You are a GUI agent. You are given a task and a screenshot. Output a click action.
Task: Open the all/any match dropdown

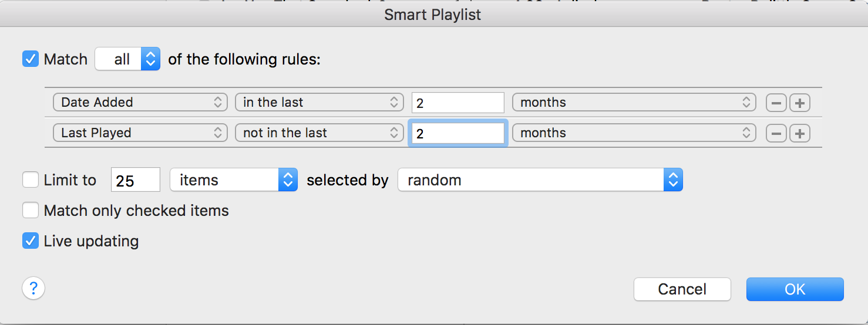pos(127,59)
